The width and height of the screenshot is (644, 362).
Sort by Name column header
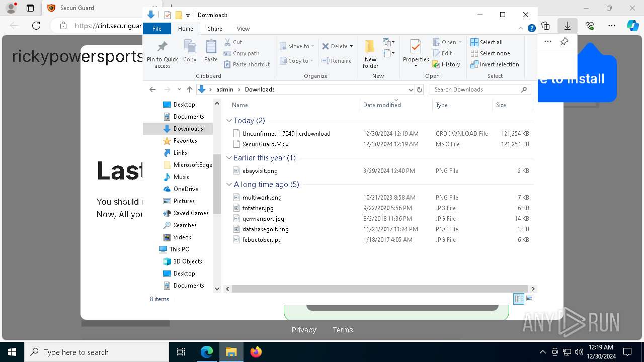(295, 105)
